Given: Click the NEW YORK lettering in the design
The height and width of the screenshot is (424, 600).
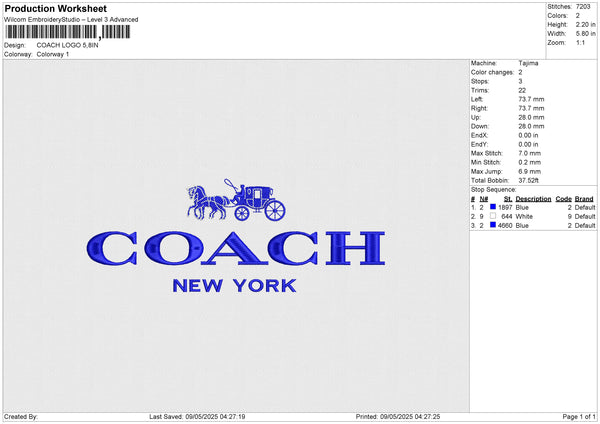Looking at the screenshot, I should [x=235, y=286].
